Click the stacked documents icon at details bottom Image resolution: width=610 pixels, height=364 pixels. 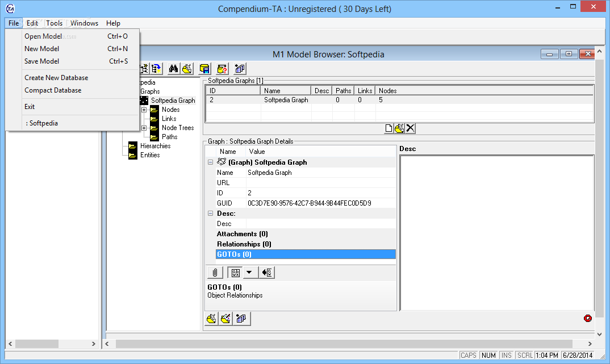point(241,319)
